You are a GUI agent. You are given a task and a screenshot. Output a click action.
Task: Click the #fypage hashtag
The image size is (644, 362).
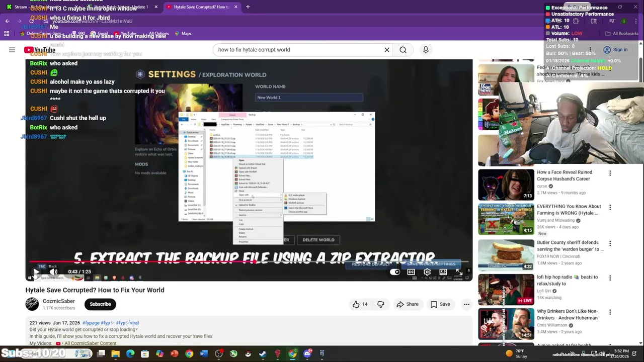(91, 323)
